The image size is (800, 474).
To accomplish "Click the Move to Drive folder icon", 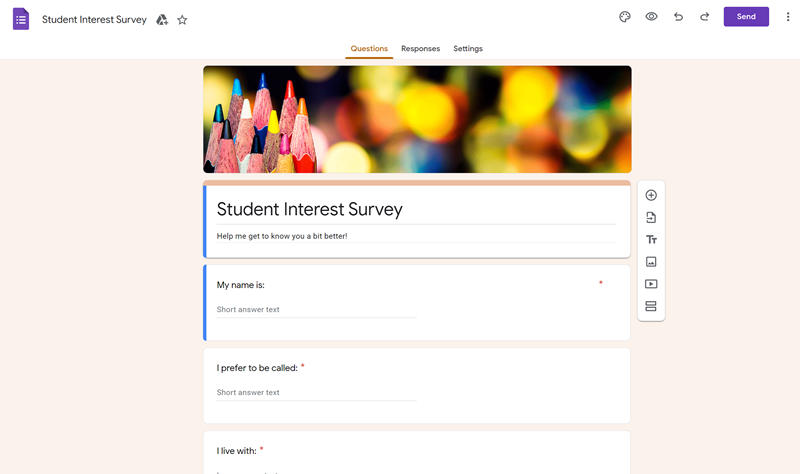I will (x=162, y=20).
